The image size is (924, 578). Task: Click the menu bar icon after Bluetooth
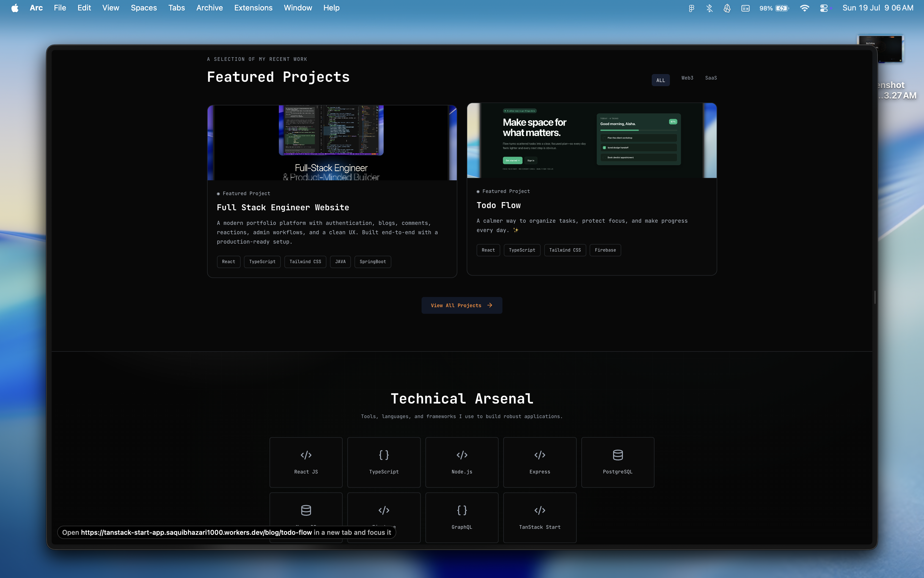pyautogui.click(x=727, y=8)
